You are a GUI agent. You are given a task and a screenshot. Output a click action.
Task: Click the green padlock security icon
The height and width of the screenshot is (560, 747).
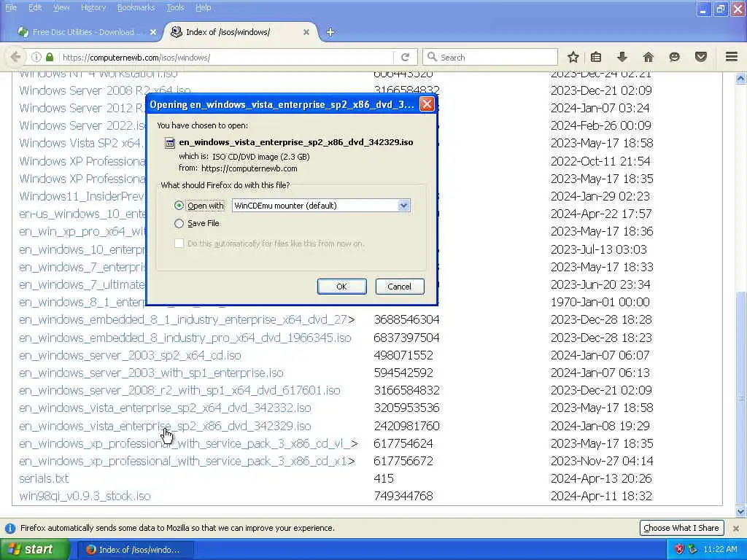coord(50,57)
